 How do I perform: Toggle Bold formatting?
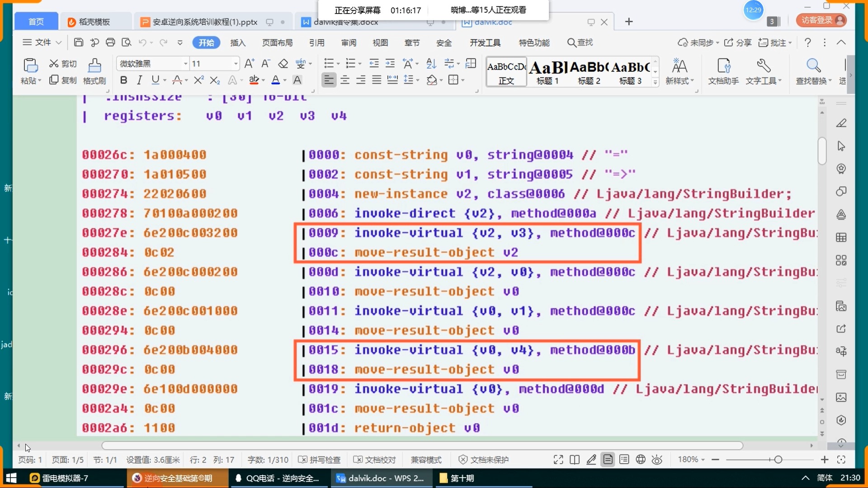pyautogui.click(x=123, y=80)
